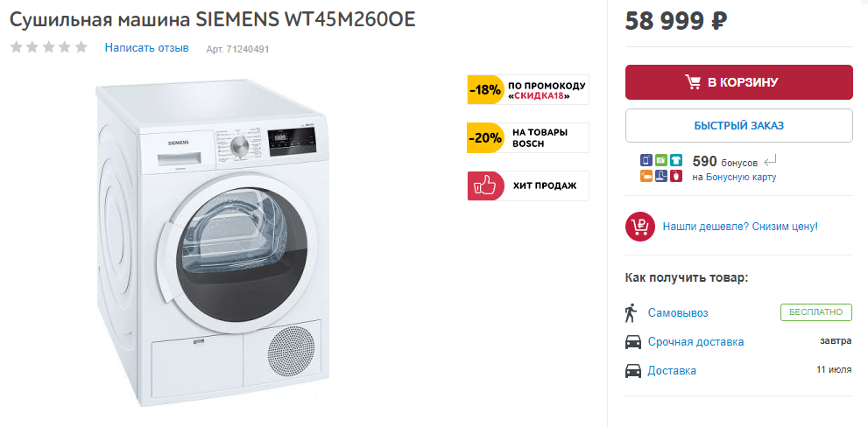The width and height of the screenshot is (868, 427).
Task: Add dryer to cart with В КОРЗИНУ
Action: [x=738, y=82]
